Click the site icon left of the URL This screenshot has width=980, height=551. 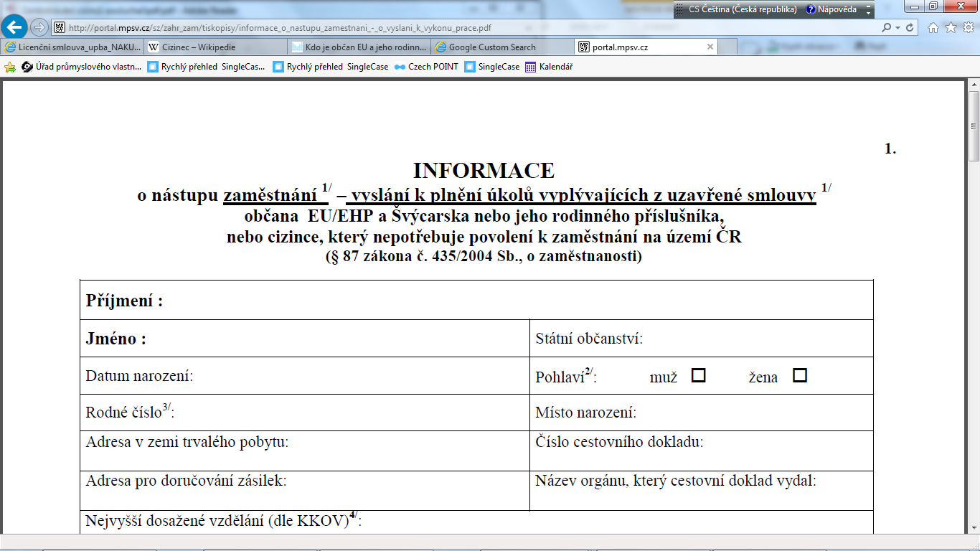pos(60,27)
